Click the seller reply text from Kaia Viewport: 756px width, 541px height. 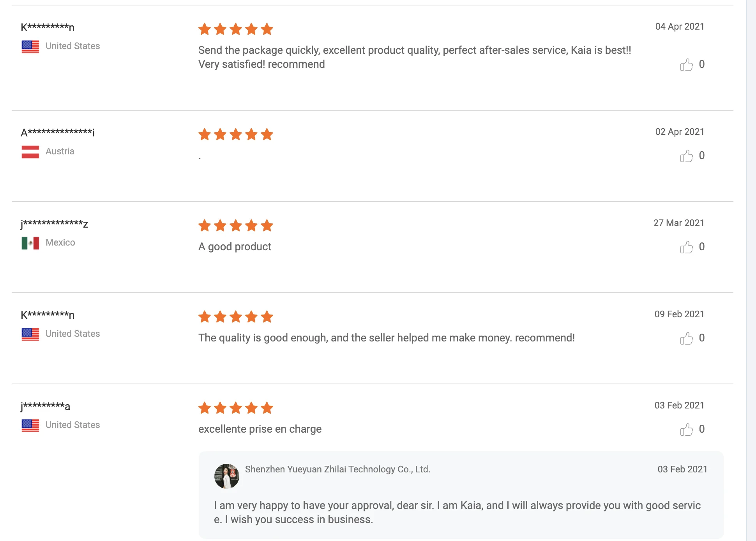pyautogui.click(x=457, y=512)
